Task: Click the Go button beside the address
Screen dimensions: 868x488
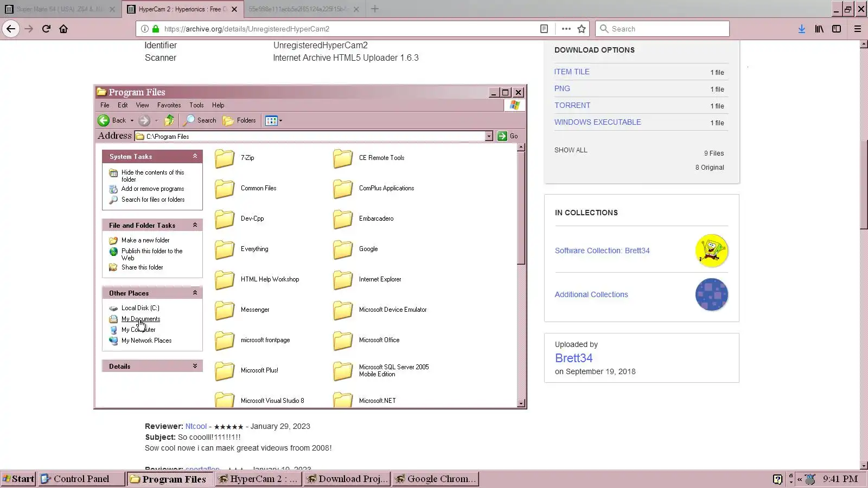Action: click(x=508, y=136)
